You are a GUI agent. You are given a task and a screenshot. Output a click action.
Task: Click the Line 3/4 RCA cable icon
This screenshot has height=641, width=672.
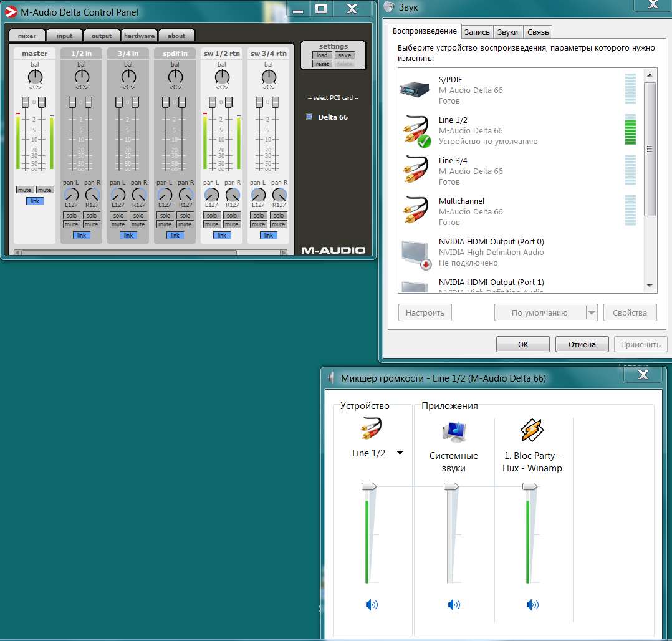415,170
